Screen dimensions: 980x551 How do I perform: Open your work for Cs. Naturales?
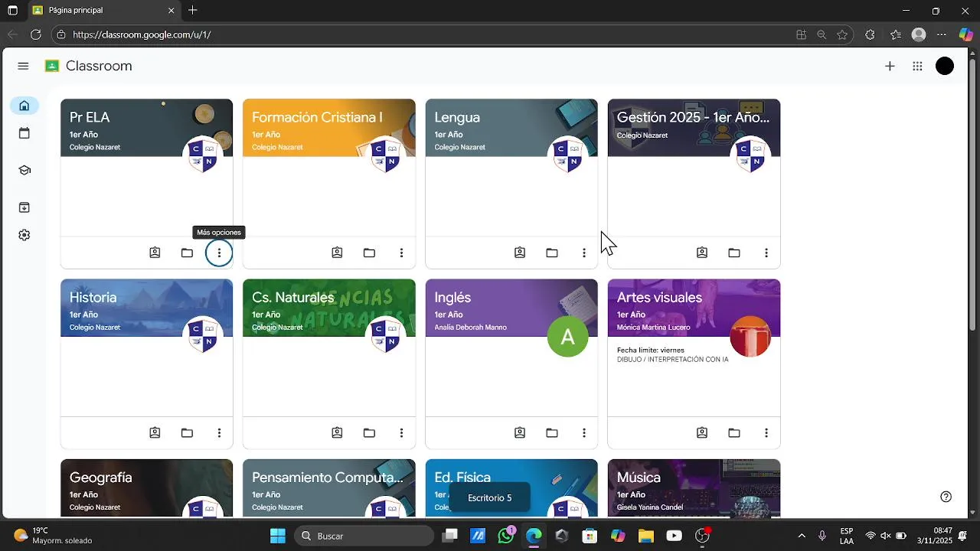[337, 432]
